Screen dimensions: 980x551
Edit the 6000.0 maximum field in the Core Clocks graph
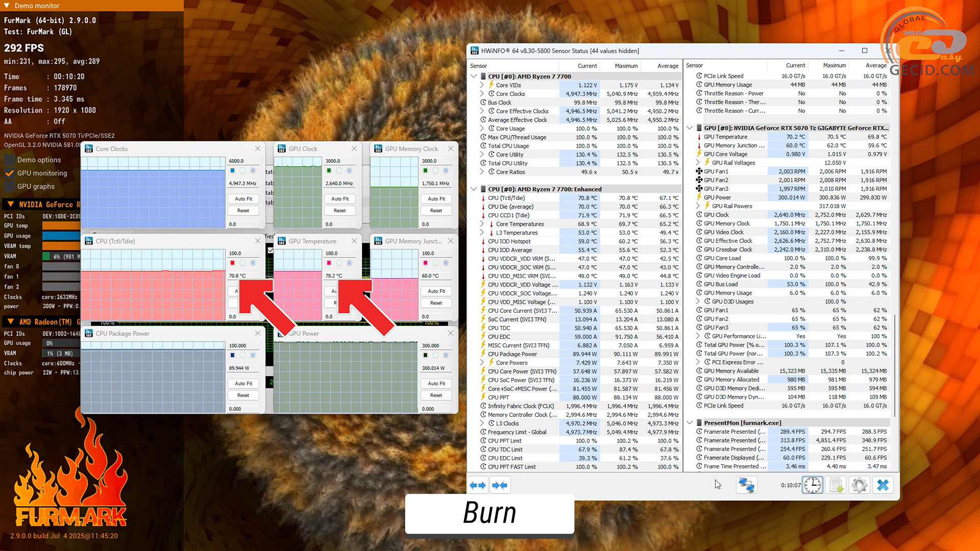[x=243, y=161]
